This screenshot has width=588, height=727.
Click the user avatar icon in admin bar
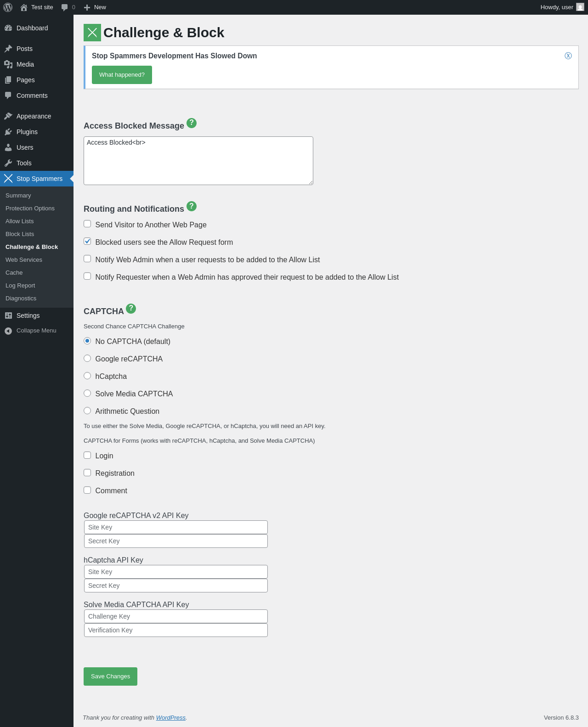[580, 7]
